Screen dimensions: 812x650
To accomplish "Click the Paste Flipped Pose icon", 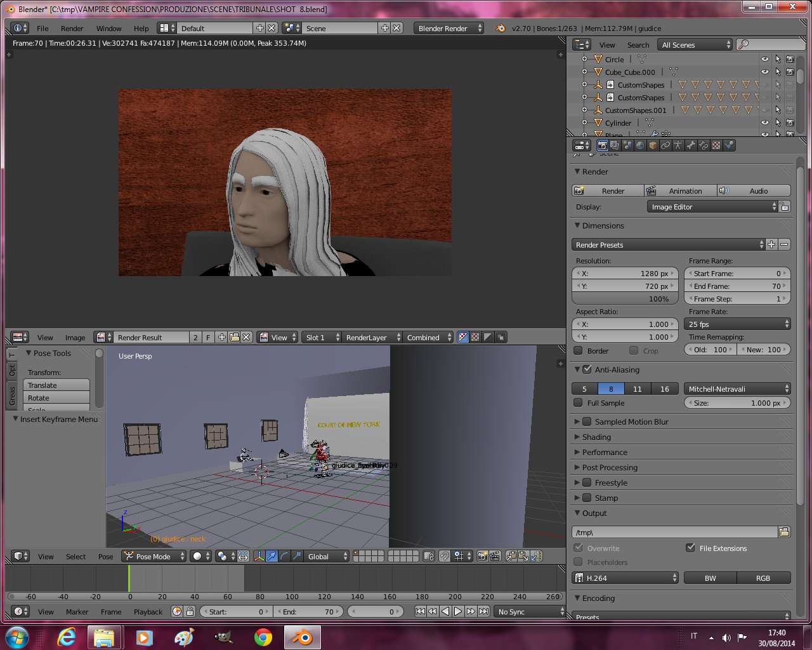I will [x=537, y=556].
